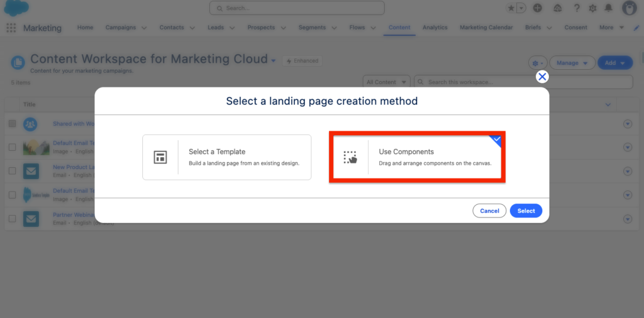Open the Add button dropdown
This screenshot has height=318, width=644.
point(614,63)
